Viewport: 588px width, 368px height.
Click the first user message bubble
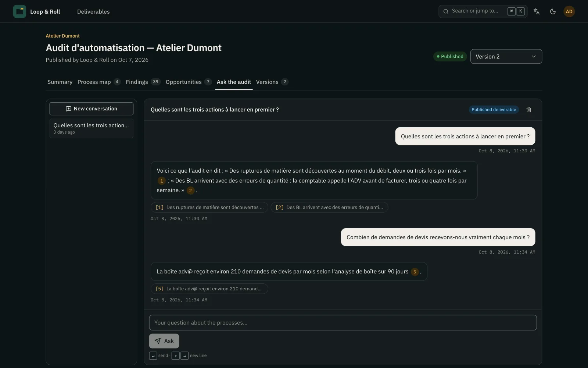tap(465, 136)
